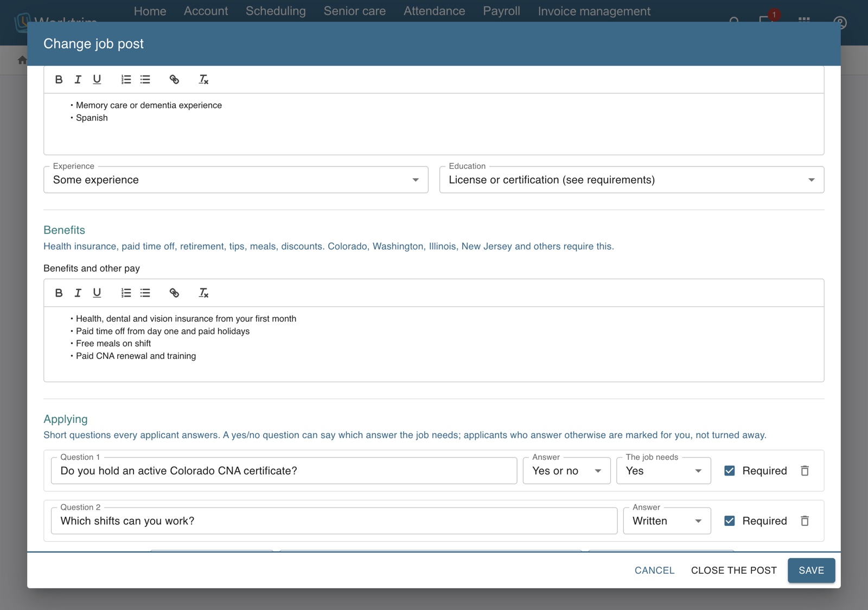
Task: Click the CANCEL button
Action: (654, 570)
